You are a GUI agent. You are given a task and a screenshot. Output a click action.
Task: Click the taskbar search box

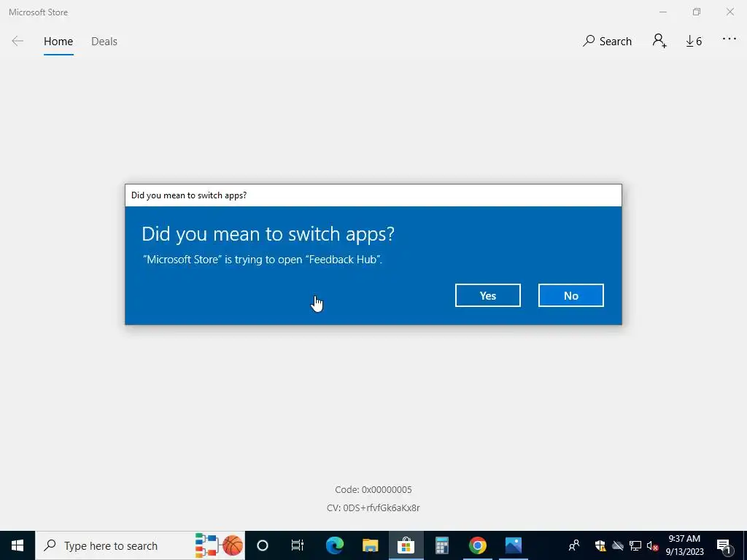pos(140,545)
